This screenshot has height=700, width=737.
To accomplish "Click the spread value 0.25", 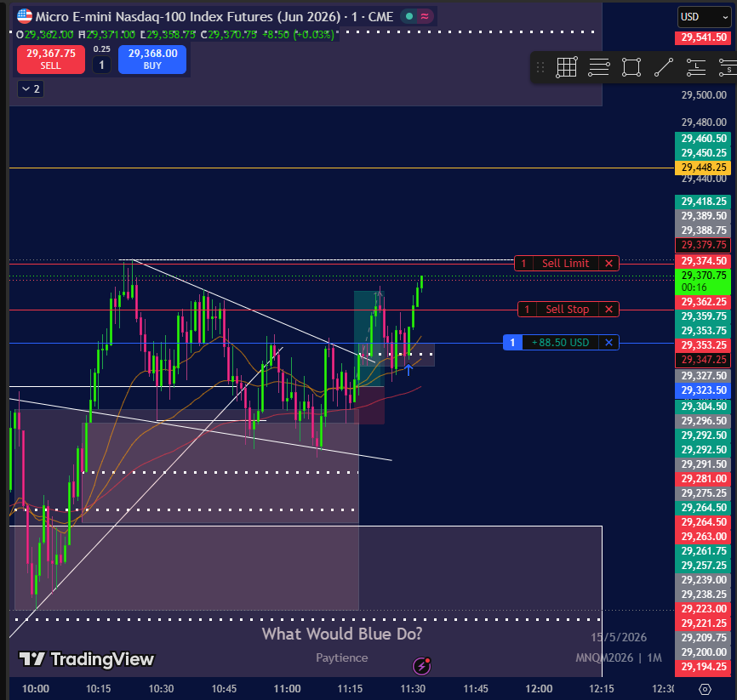I will 101,48.
